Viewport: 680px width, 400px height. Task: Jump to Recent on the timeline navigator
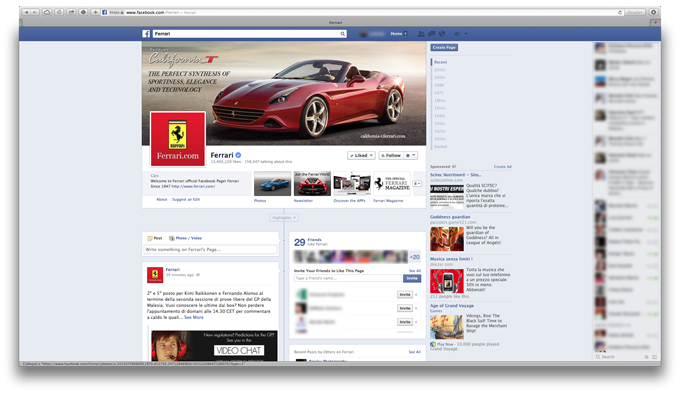coord(440,62)
